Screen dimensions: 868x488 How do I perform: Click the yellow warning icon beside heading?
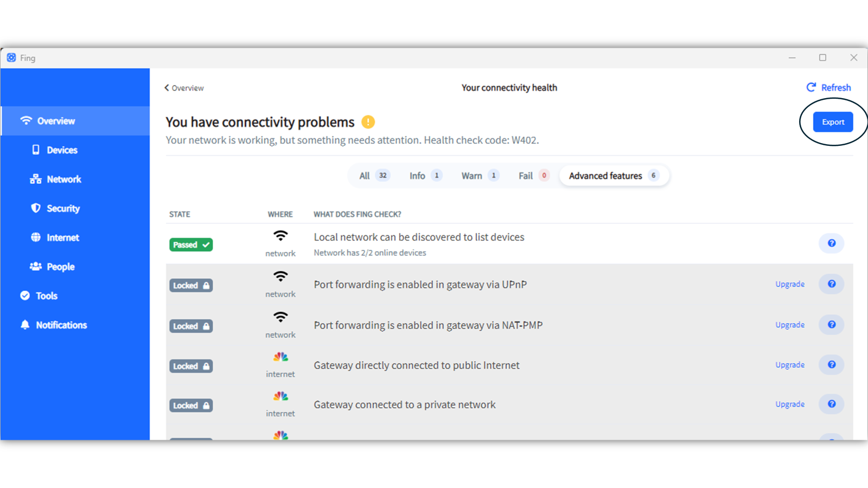coord(368,122)
